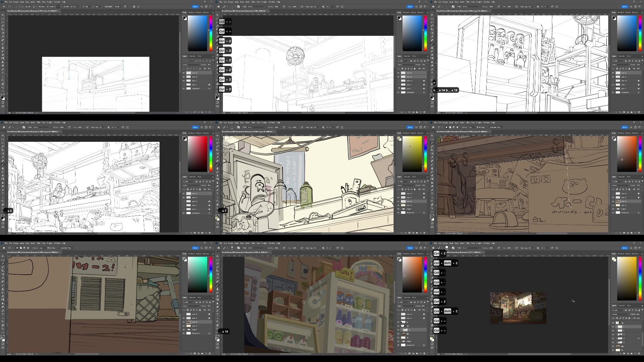Select the Type tool in the top-left window

[3, 73]
